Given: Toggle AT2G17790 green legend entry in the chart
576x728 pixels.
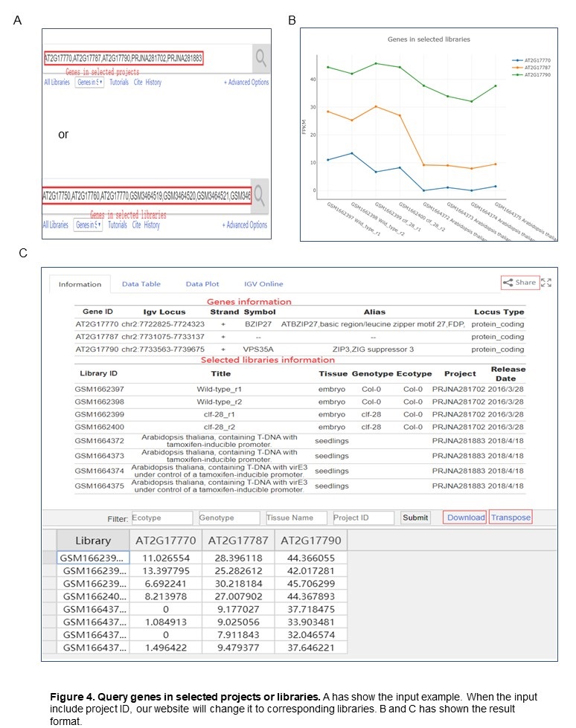Looking at the screenshot, I should pos(531,74).
